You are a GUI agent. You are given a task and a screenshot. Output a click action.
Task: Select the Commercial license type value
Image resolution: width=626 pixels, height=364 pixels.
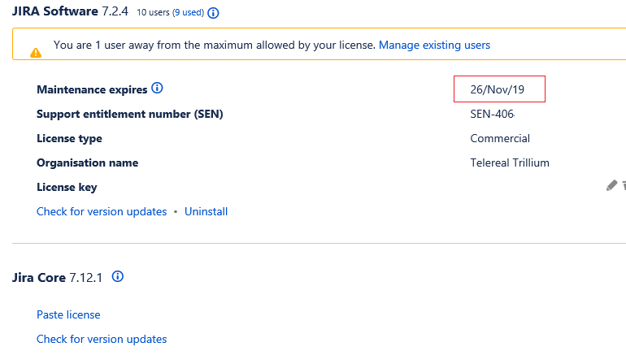[500, 138]
